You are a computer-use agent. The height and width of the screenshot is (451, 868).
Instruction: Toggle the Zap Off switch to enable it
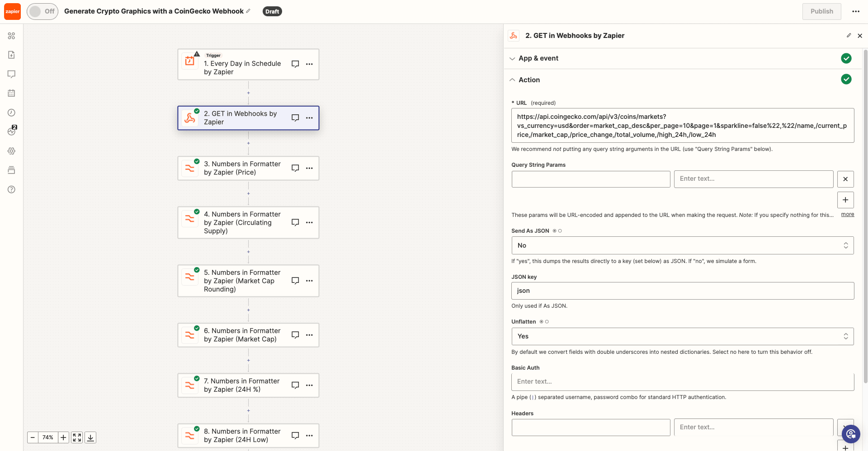coord(42,11)
